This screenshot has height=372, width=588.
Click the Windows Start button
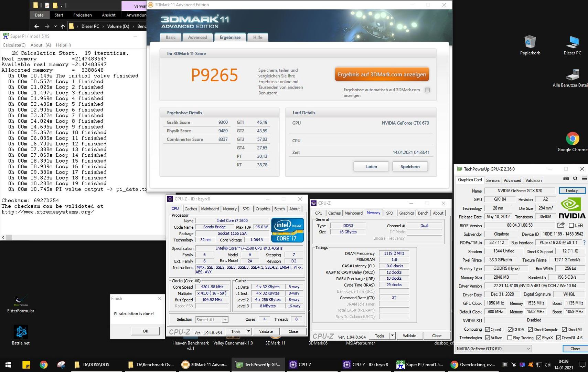pos(8,365)
